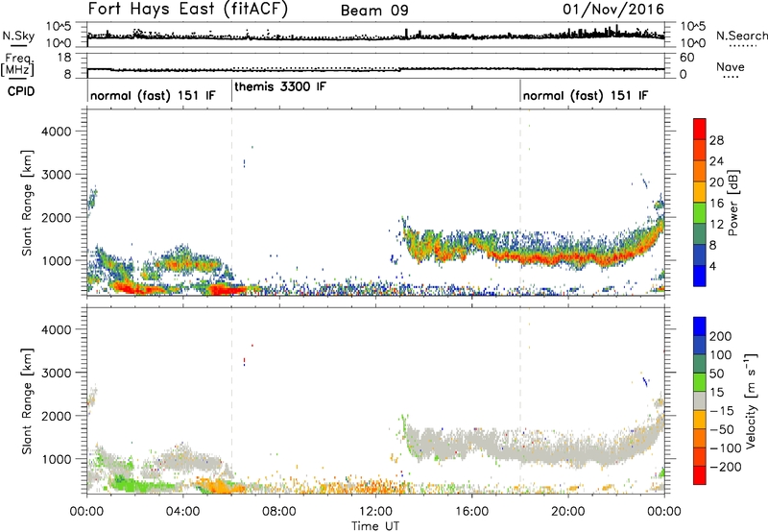Click the '16:00' time tick label

coord(471,512)
